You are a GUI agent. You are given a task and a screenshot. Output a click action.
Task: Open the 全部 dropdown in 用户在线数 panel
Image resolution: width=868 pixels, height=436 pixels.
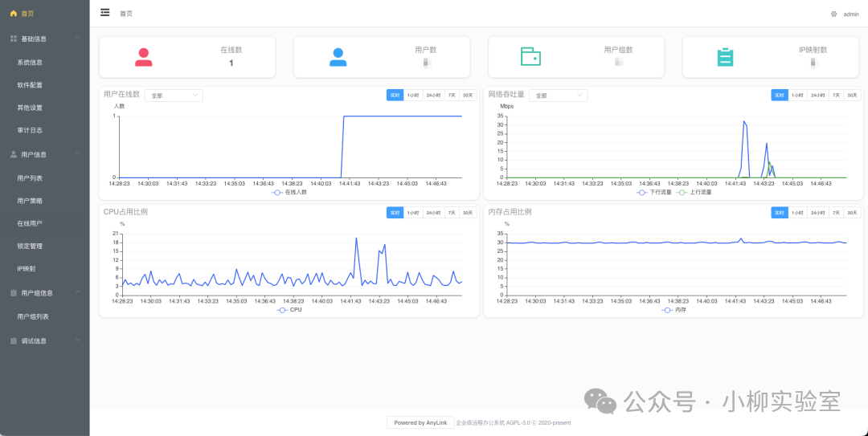tap(174, 95)
